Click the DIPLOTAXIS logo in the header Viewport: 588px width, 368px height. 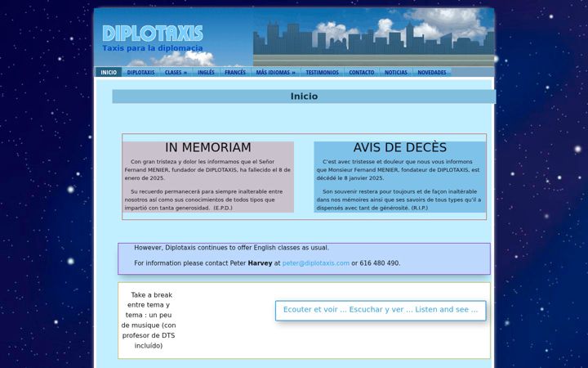tap(153, 34)
